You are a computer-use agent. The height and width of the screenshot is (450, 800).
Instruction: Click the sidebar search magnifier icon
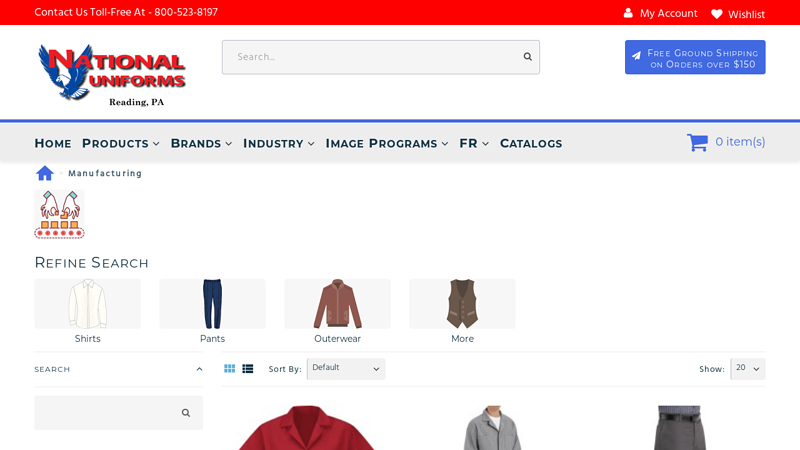click(x=186, y=413)
